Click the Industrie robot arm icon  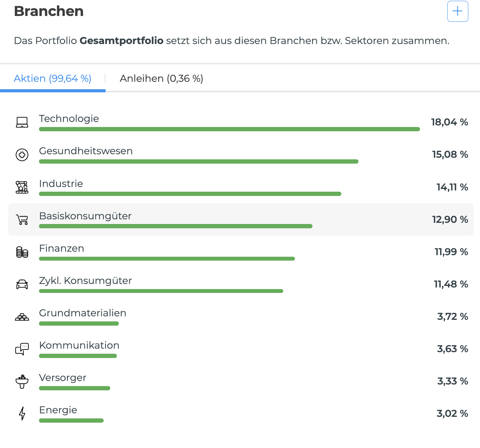22,187
